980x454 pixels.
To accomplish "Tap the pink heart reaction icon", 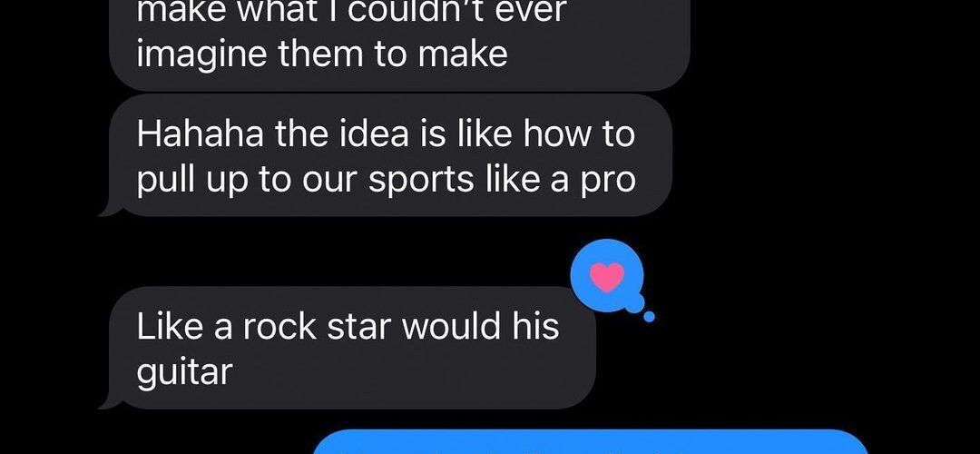I will (607, 277).
